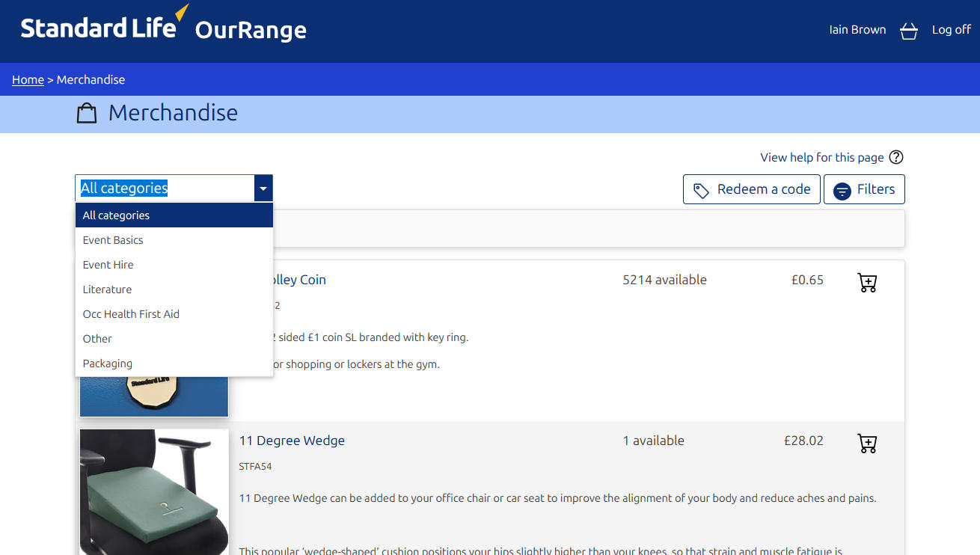The image size is (980, 555).
Task: Collapse the category dropdown arrow
Action: point(263,189)
